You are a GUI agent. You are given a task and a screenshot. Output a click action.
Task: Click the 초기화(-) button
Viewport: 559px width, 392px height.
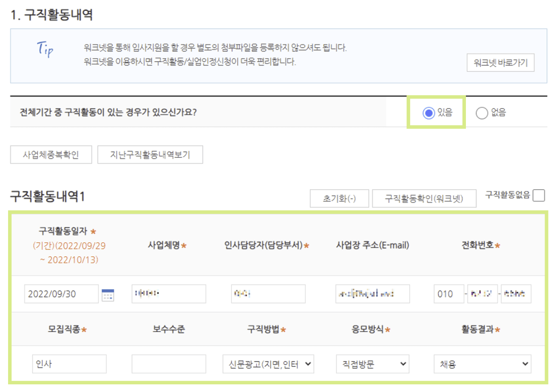click(339, 198)
